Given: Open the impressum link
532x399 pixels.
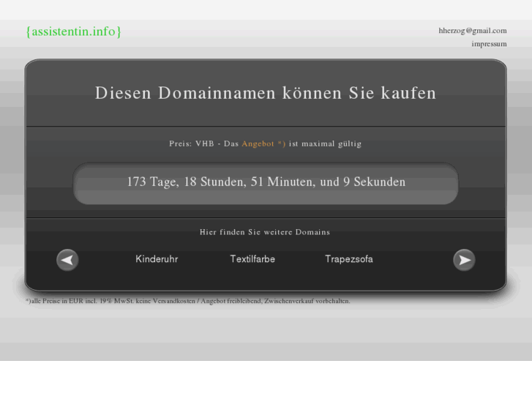Looking at the screenshot, I should point(489,44).
